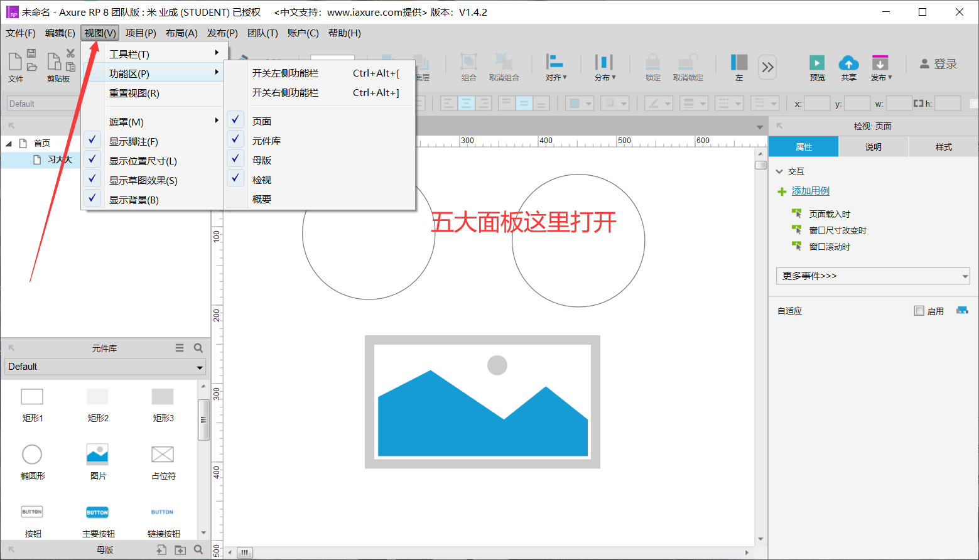Select the Image (图片) widget icon
The image size is (979, 560).
pos(97,455)
